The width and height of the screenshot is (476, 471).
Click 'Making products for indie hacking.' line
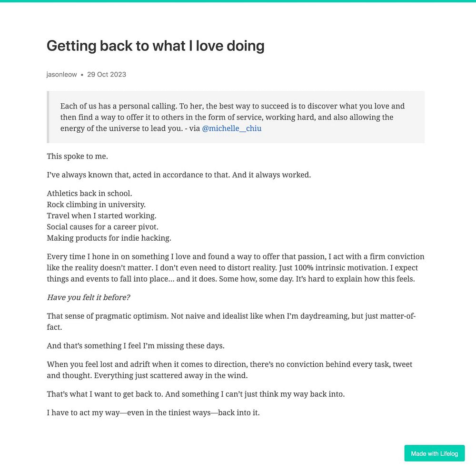click(x=109, y=238)
